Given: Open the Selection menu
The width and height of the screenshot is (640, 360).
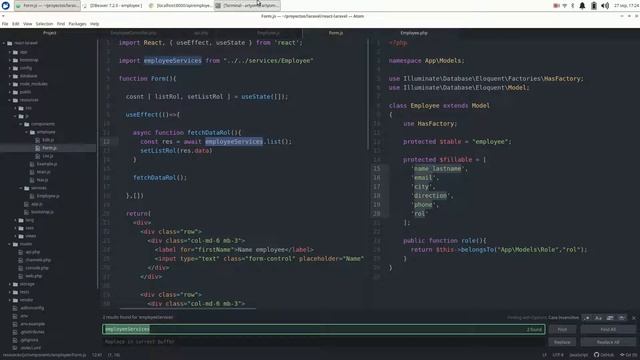Looking at the screenshot, I should coord(44,24).
